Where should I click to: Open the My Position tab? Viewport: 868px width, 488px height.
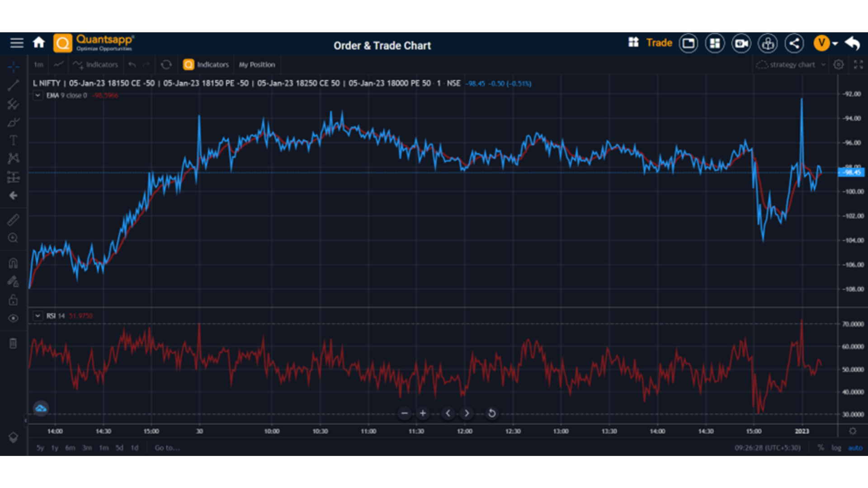(257, 65)
